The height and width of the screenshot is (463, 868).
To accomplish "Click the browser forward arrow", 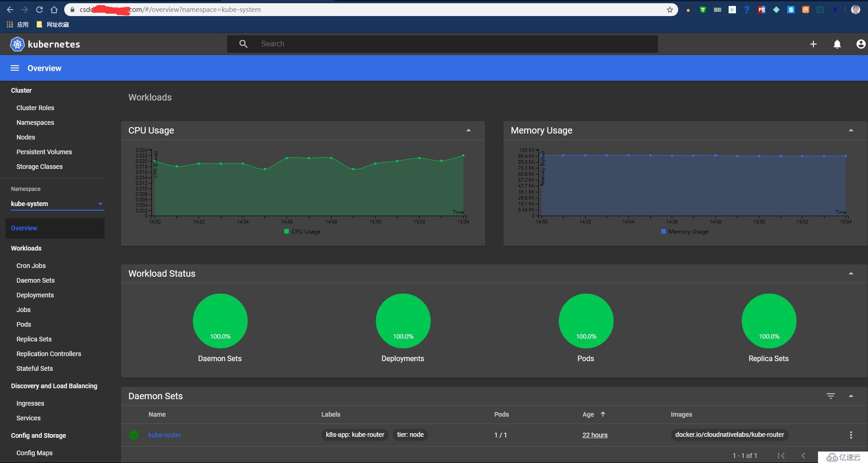I will click(x=25, y=9).
